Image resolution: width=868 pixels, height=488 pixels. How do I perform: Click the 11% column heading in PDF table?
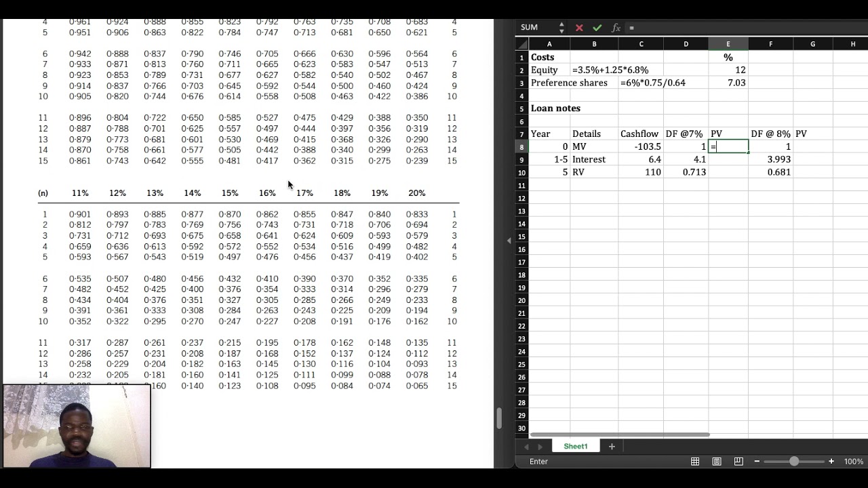click(80, 193)
